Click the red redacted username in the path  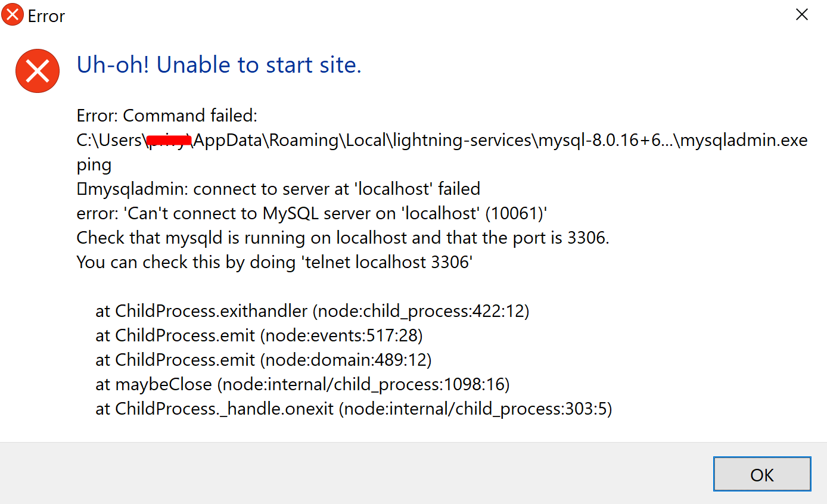169,141
